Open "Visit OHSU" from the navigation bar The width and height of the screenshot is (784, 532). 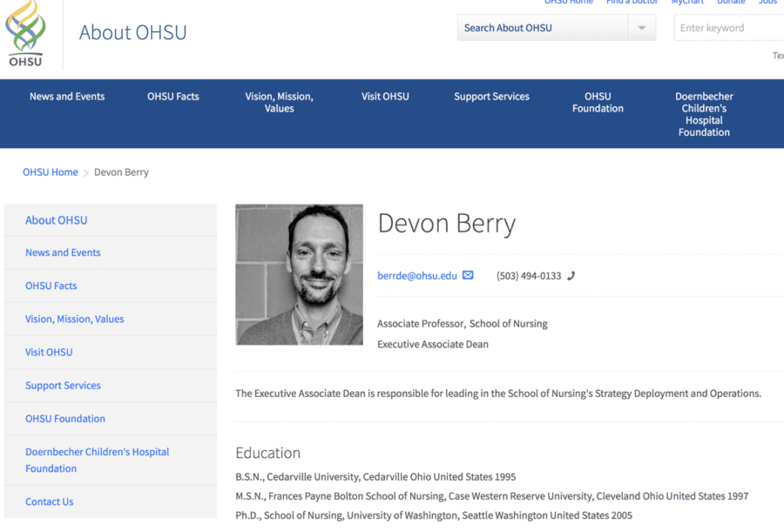point(385,97)
